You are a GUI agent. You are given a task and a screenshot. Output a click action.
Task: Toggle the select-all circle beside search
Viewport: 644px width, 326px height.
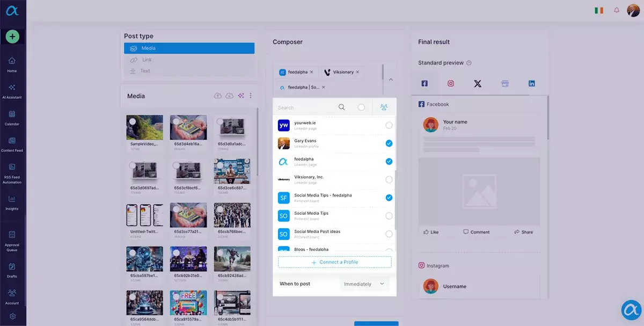[361, 107]
